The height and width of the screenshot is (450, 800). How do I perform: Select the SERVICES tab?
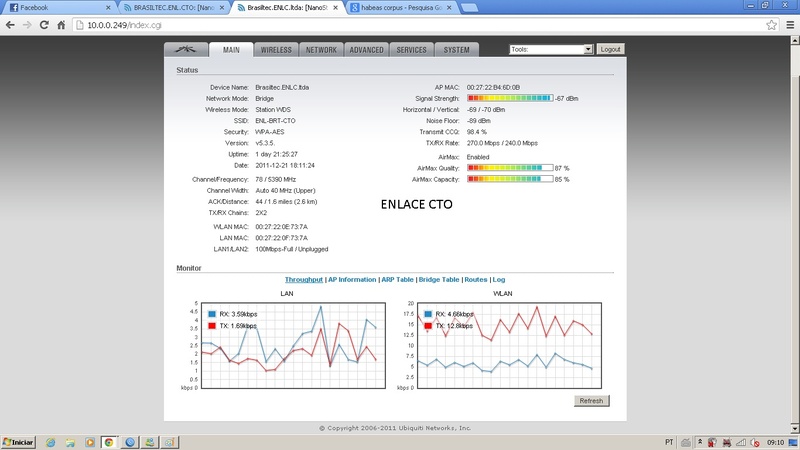tap(411, 49)
